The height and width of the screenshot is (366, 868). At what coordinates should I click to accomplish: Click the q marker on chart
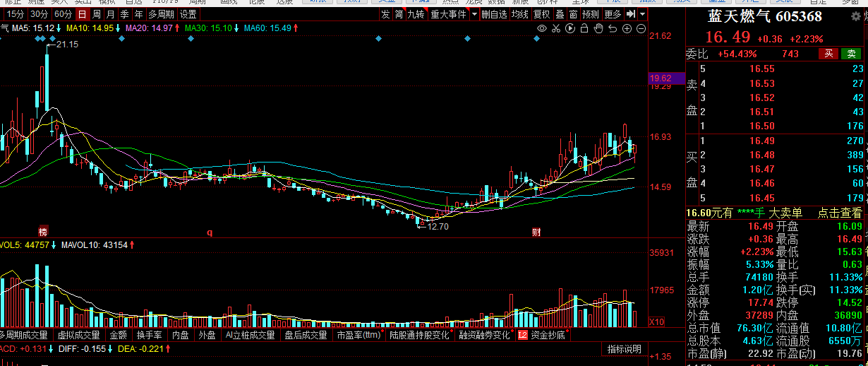[x=209, y=232]
